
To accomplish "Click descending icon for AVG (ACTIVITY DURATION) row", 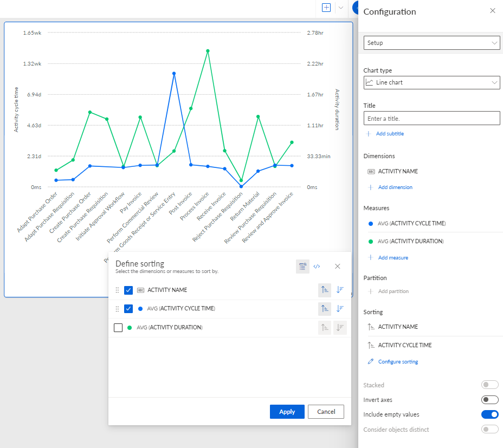I will 340,328.
